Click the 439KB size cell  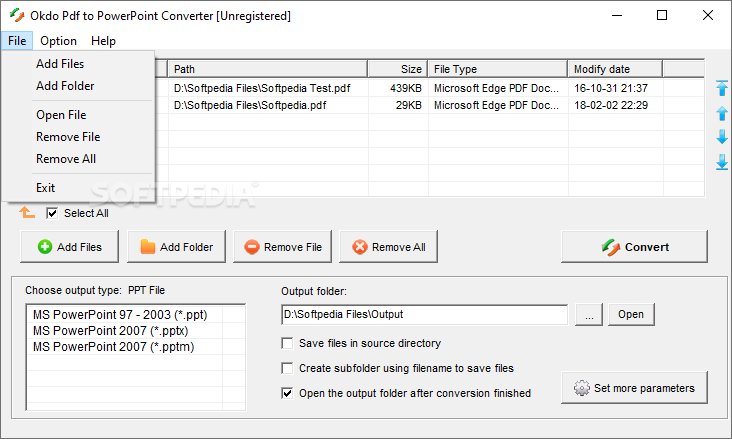(406, 88)
